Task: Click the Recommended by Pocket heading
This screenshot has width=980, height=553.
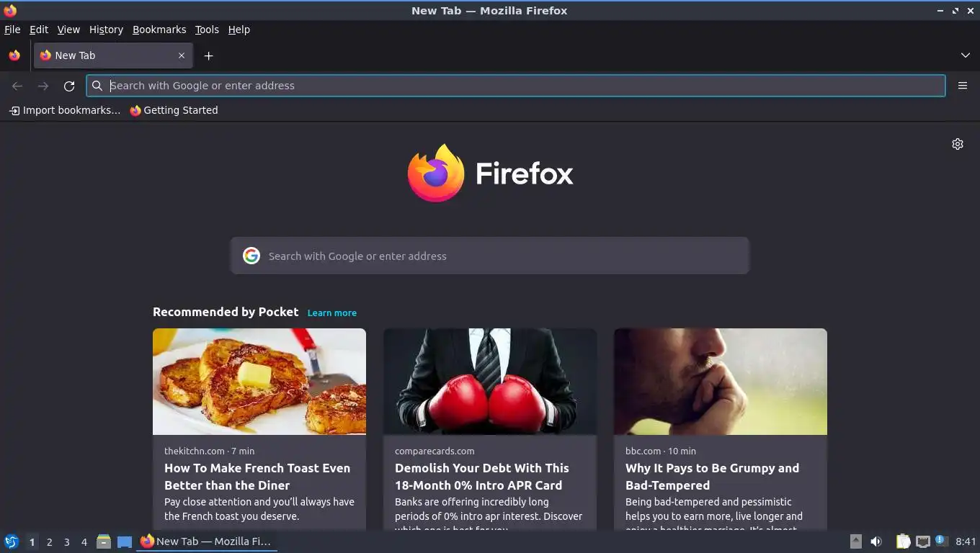Action: pyautogui.click(x=226, y=312)
